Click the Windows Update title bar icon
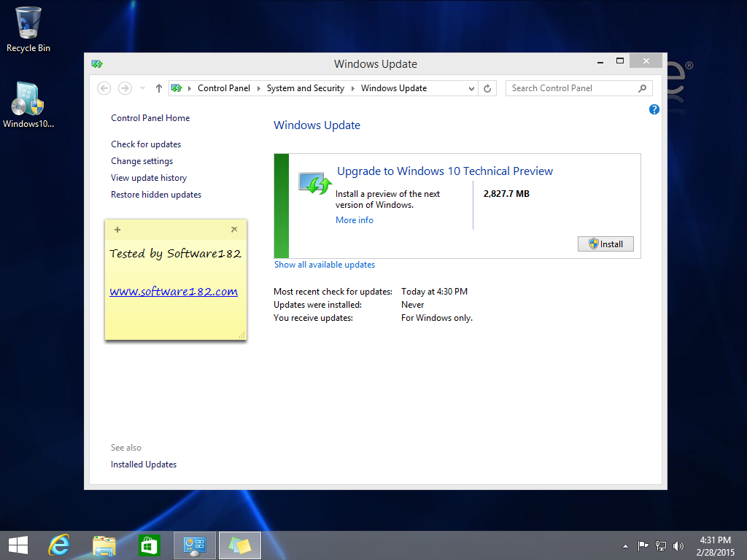This screenshot has width=747, height=560. 97,64
